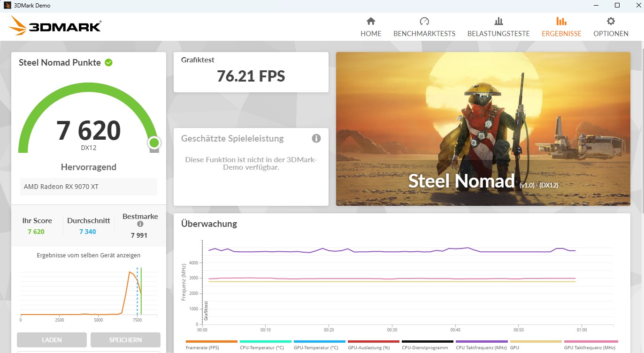Open Benchmarktests gauge icon
Image resolution: width=644 pixels, height=353 pixels.
coord(424,21)
